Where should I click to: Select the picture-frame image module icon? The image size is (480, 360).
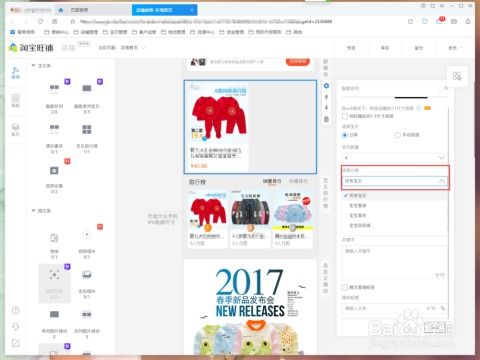tap(87, 274)
